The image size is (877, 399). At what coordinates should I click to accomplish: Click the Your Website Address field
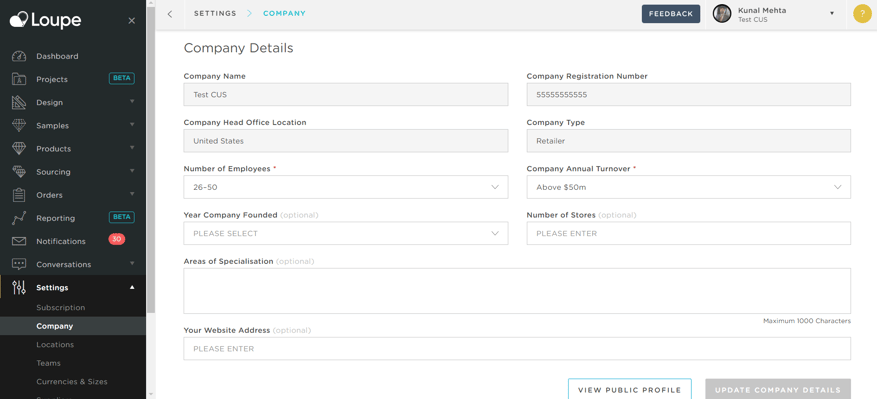517,349
